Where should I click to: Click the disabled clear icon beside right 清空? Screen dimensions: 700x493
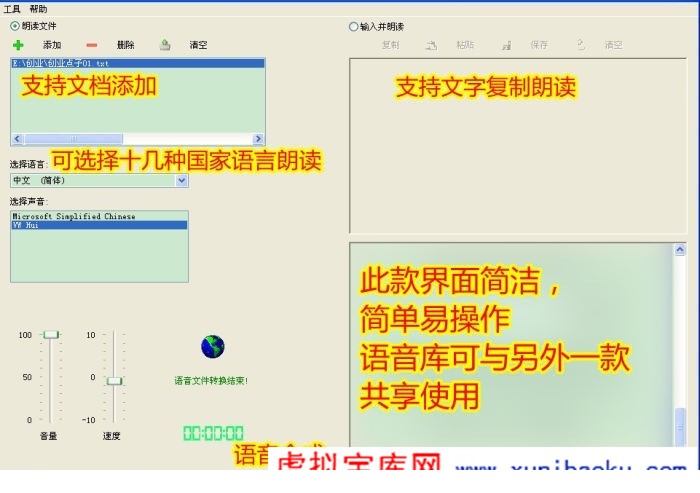pos(580,45)
